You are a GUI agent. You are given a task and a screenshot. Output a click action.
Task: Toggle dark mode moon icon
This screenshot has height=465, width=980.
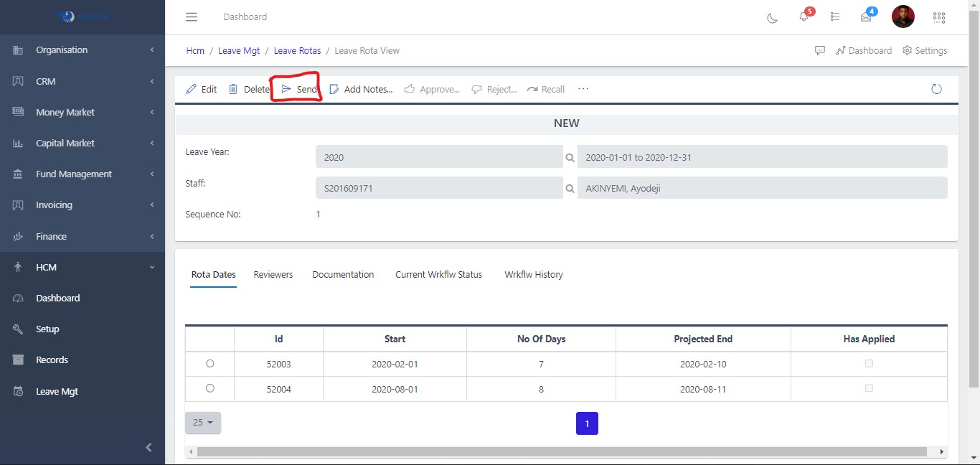(x=773, y=17)
